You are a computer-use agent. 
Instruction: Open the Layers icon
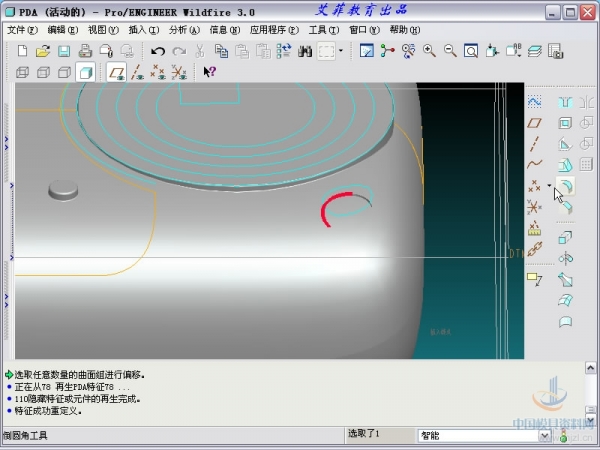[x=534, y=51]
